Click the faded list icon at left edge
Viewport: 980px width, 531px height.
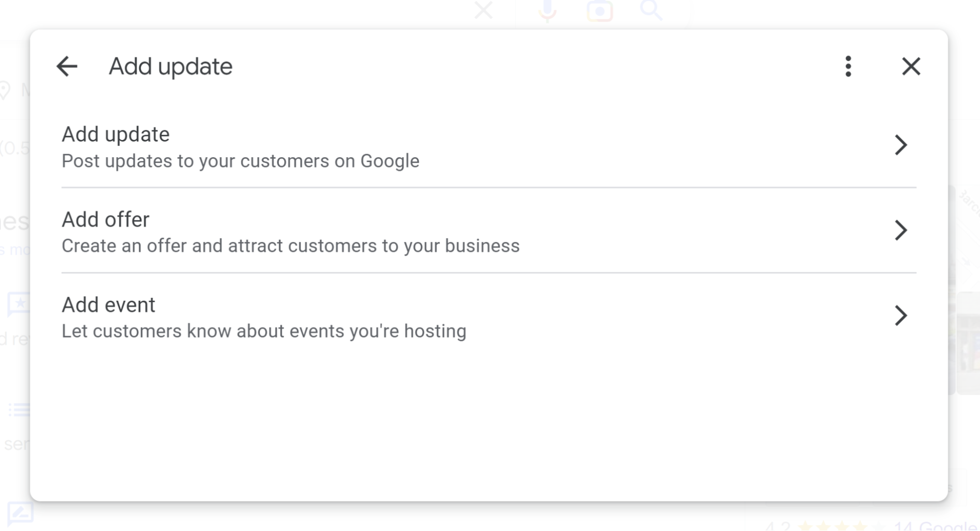coord(20,410)
